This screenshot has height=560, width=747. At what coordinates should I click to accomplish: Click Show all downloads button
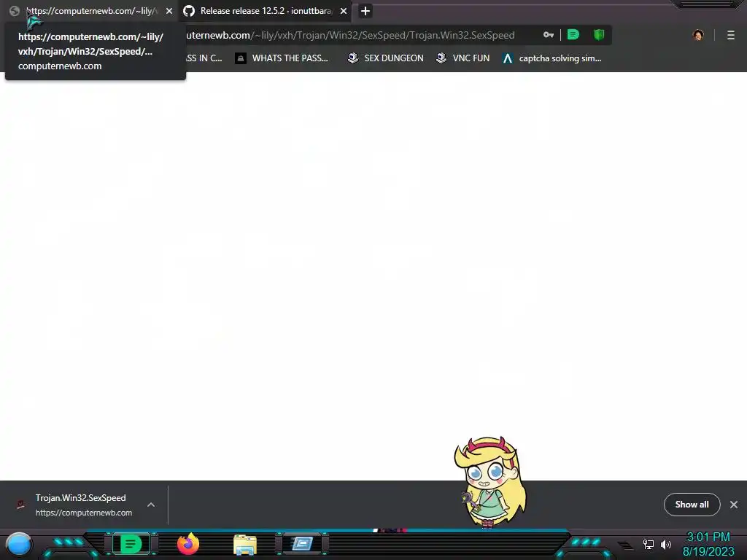692,505
